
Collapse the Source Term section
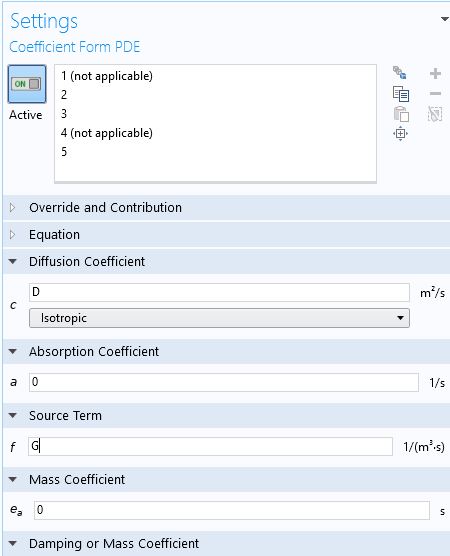(13, 415)
